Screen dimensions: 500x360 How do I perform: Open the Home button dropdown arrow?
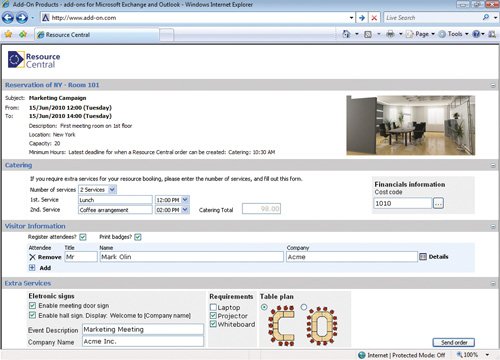coord(356,34)
